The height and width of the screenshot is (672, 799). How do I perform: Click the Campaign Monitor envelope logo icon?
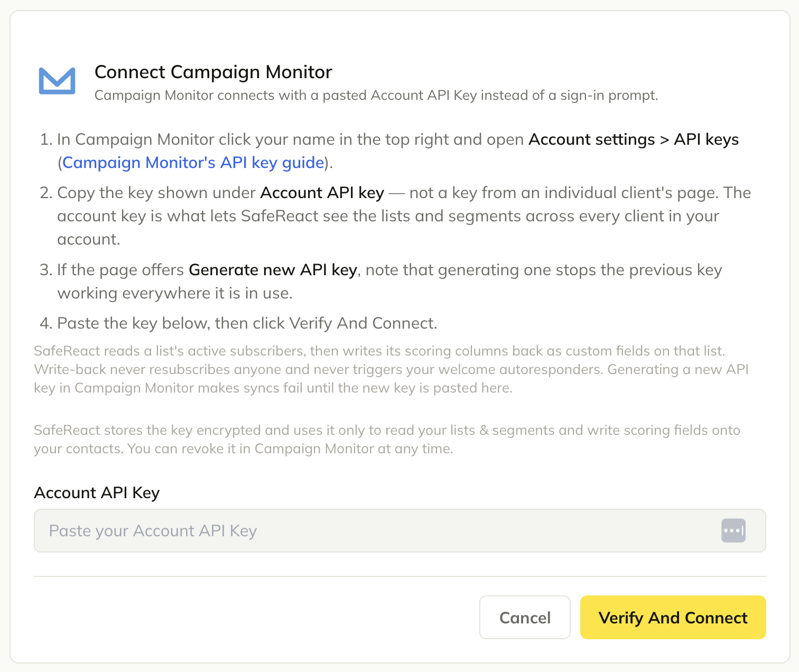tap(57, 81)
